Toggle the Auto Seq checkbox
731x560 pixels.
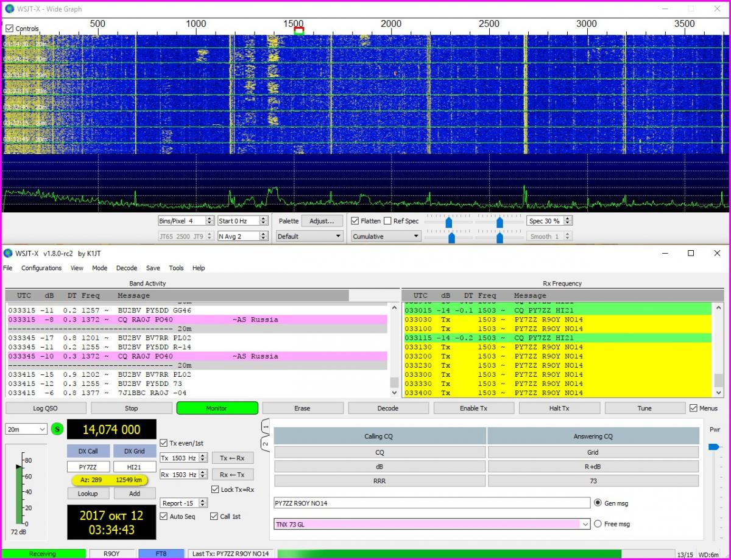click(163, 516)
